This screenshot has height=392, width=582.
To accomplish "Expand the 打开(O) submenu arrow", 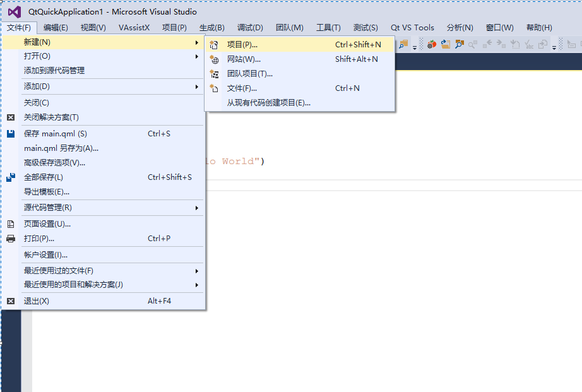I will [196, 56].
